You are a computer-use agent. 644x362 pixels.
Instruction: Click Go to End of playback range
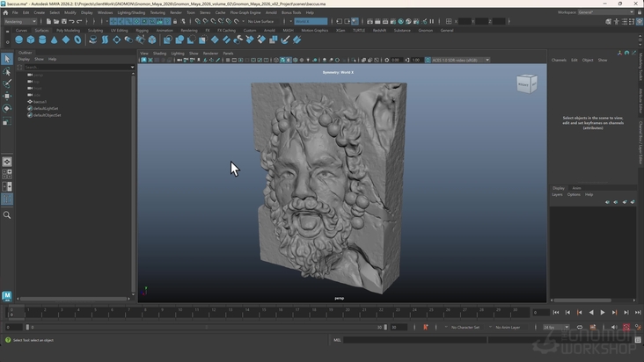coord(638,313)
